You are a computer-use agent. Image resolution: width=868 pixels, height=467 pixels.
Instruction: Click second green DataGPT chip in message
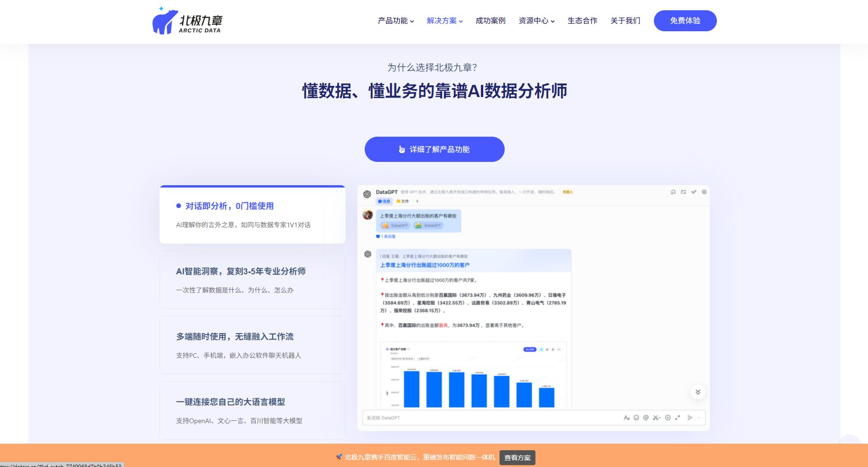point(428,225)
